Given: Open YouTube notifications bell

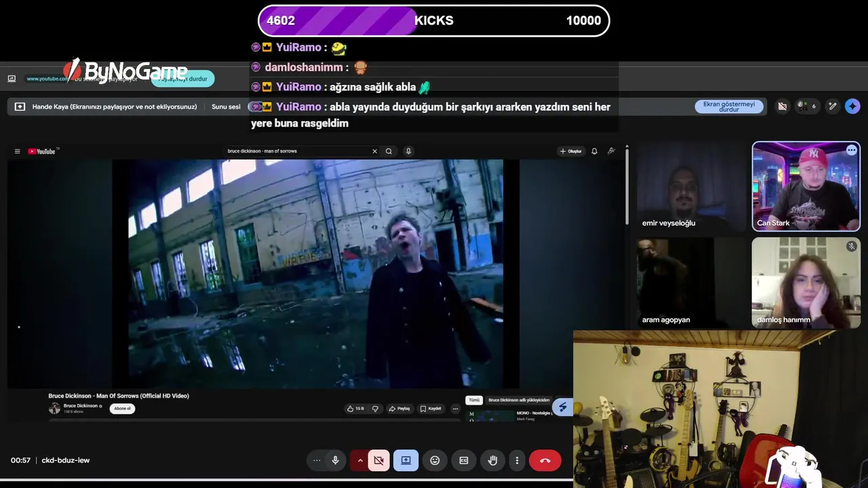Looking at the screenshot, I should (595, 151).
